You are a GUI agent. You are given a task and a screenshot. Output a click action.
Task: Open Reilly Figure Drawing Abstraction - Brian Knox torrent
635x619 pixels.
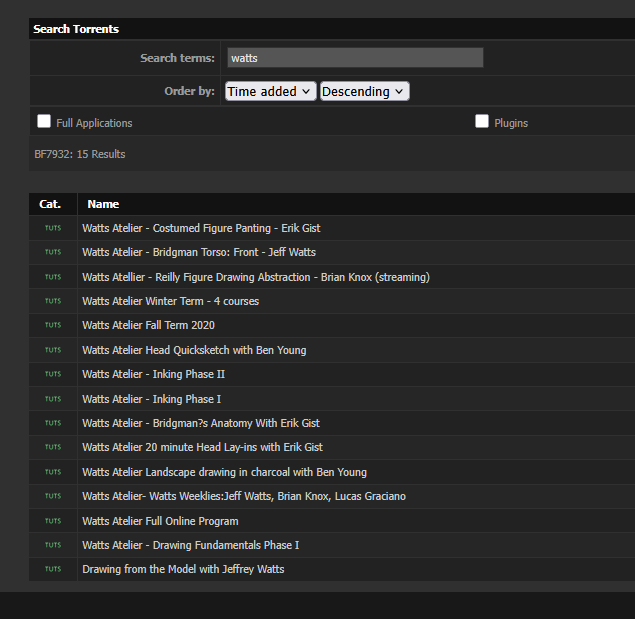point(256,277)
